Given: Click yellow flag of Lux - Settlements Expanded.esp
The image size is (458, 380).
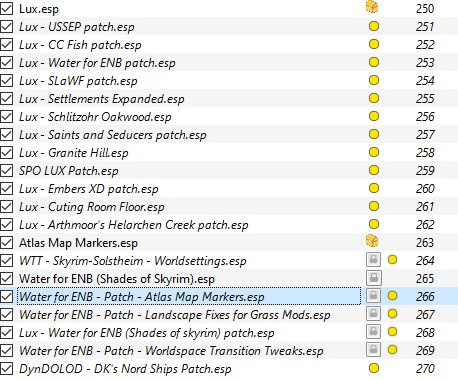Looking at the screenshot, I should pyautogui.click(x=374, y=98).
